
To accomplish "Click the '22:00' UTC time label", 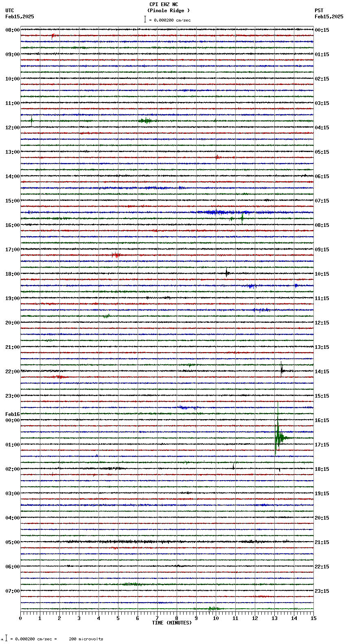I will click(13, 372).
